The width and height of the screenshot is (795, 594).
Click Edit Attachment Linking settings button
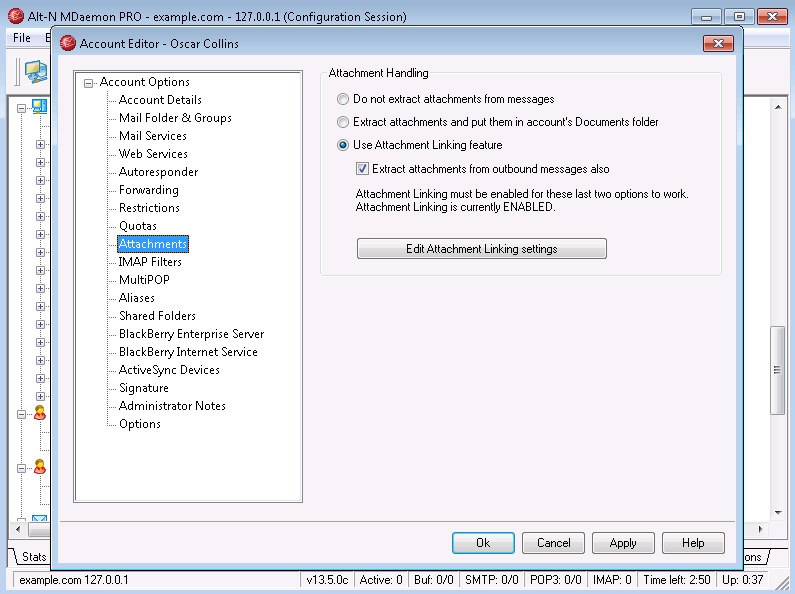click(482, 249)
